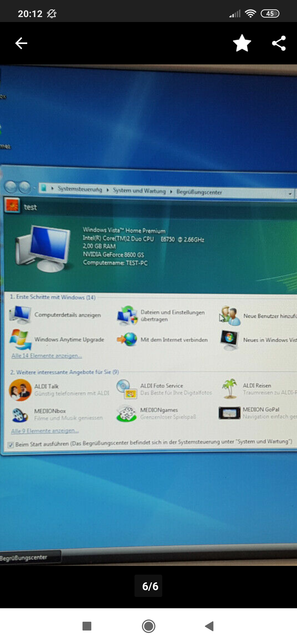The image size is (297, 644).
Task: Click ALDI Talk offer title
Action: 46,386
